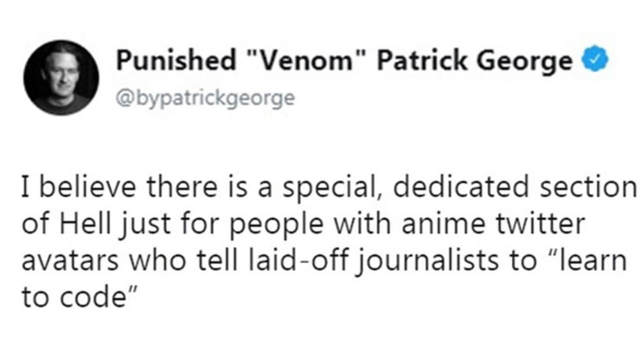Click "George" in the author name
The height and width of the screenshot is (362, 644).
(525, 62)
